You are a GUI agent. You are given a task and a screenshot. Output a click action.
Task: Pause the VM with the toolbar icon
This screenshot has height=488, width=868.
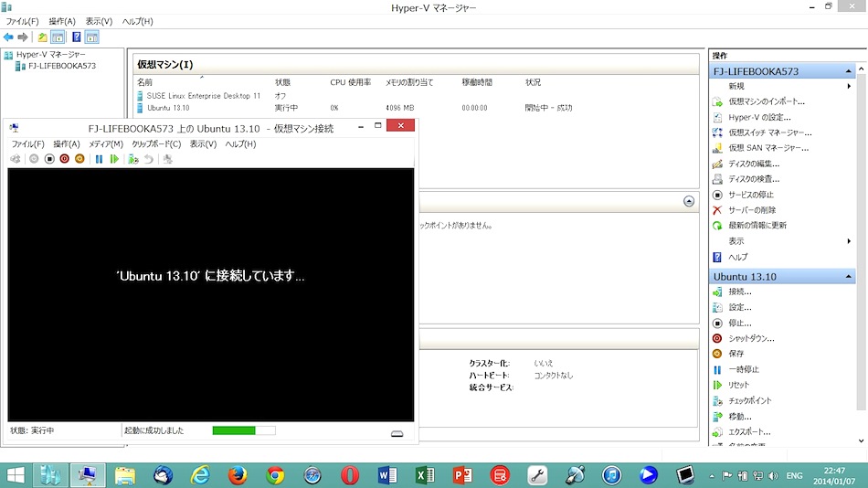99,159
